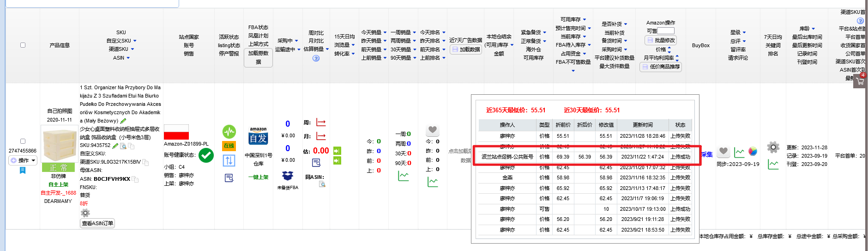Open the green sales trend chart icon
Image resolution: width=868 pixels, height=251 pixels.
[x=404, y=176]
